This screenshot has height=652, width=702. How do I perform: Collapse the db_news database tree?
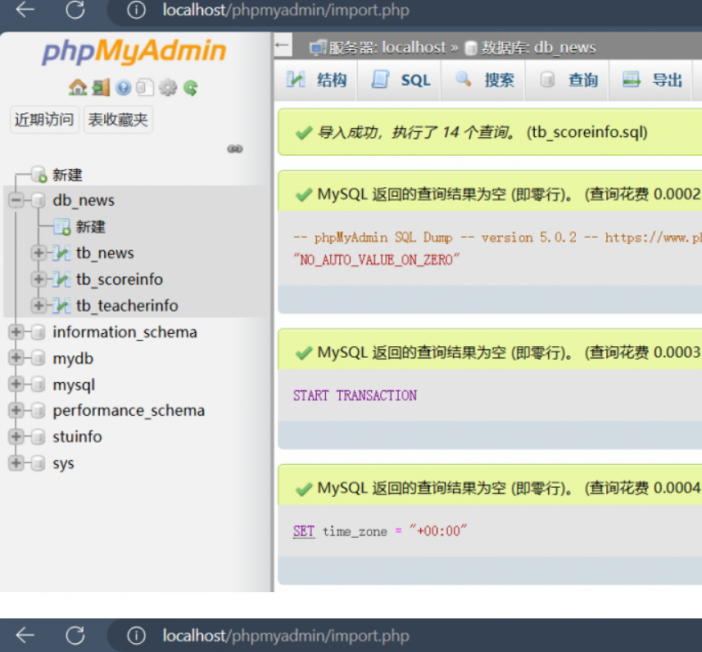click(x=16, y=200)
